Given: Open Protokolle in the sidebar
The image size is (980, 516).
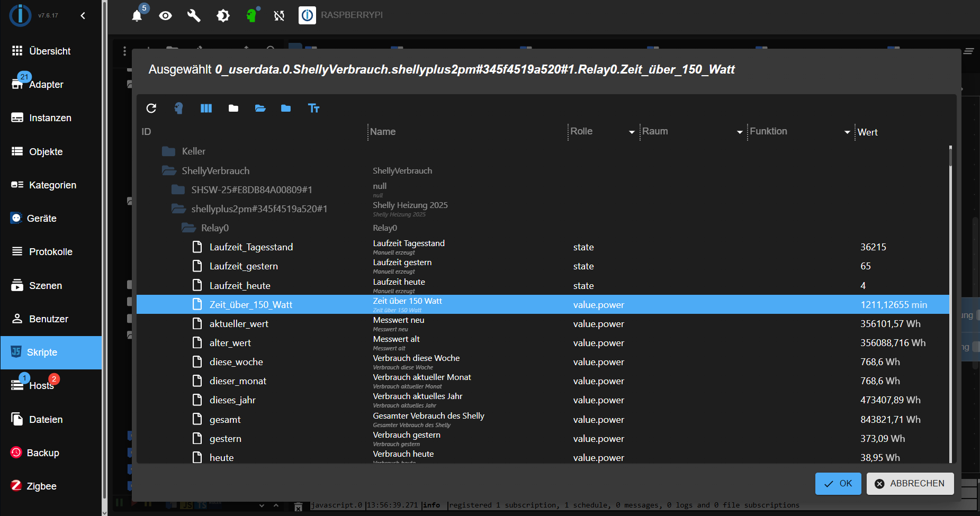Looking at the screenshot, I should (x=51, y=251).
